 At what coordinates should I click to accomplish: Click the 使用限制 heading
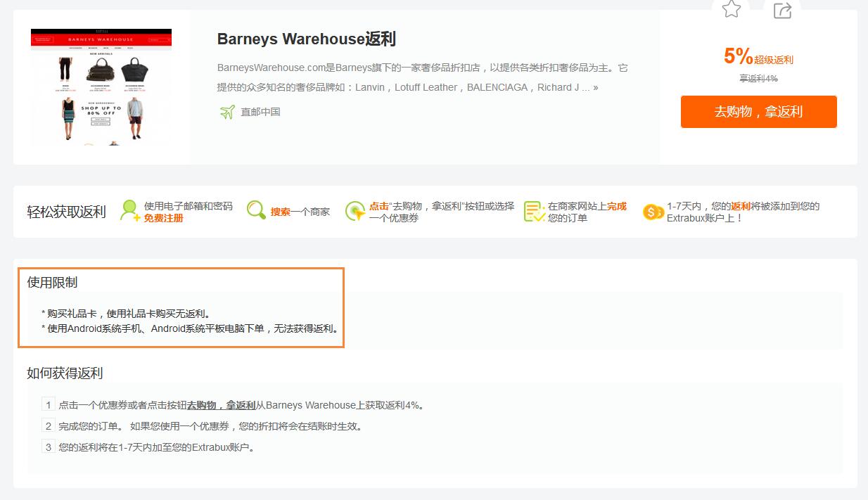(x=52, y=282)
